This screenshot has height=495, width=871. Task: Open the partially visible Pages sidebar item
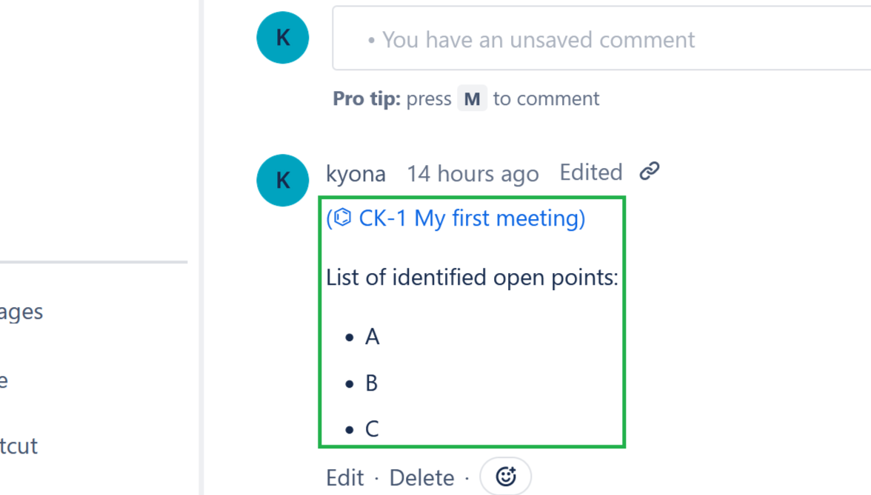tap(21, 312)
